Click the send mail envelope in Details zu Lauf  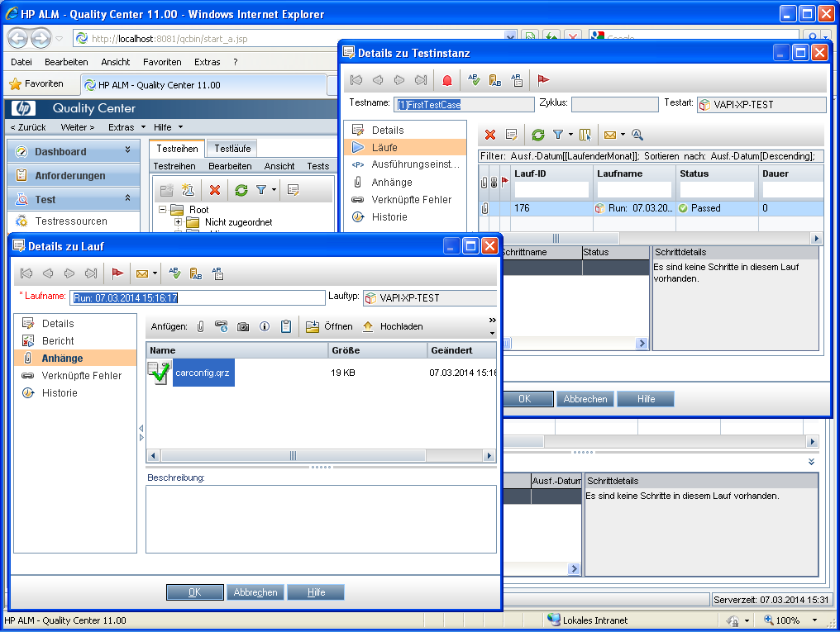coord(142,273)
